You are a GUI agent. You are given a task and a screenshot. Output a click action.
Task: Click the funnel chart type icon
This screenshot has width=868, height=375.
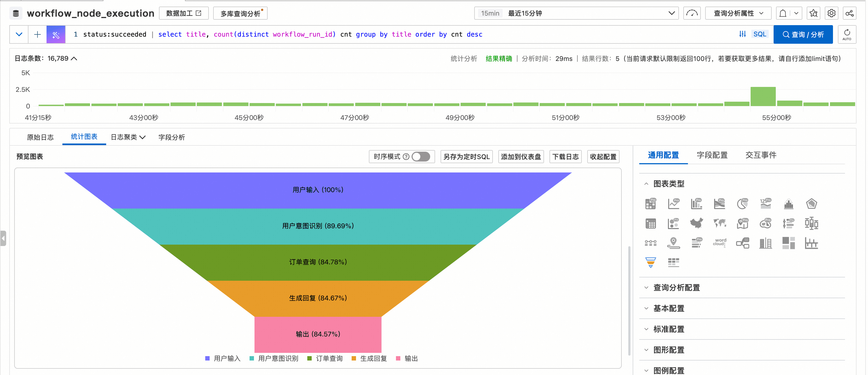[650, 262]
